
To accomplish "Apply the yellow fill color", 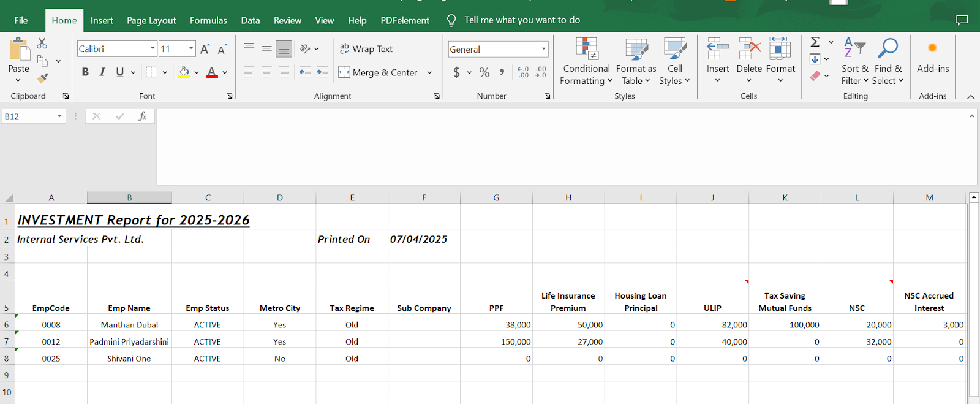I will coord(184,72).
